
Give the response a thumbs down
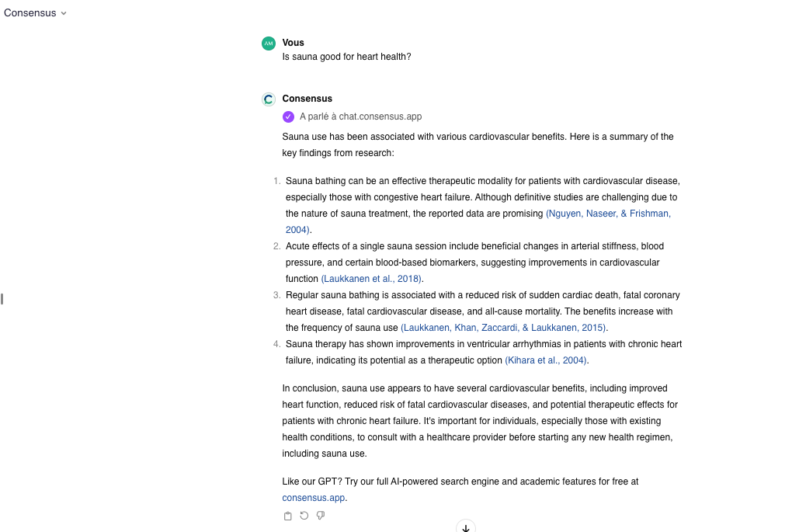pos(321,516)
